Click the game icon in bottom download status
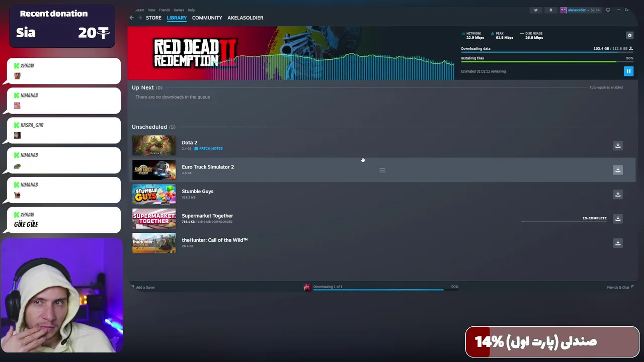 point(307,287)
